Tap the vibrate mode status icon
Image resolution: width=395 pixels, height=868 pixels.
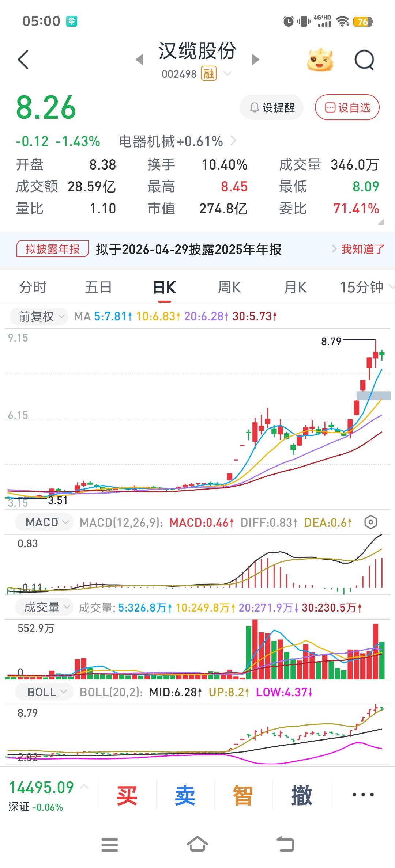pos(304,22)
